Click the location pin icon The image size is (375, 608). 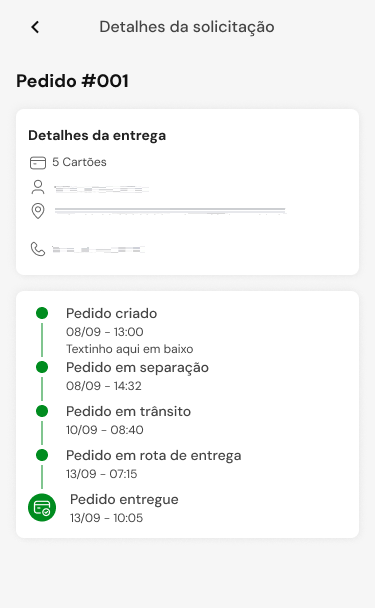click(38, 211)
